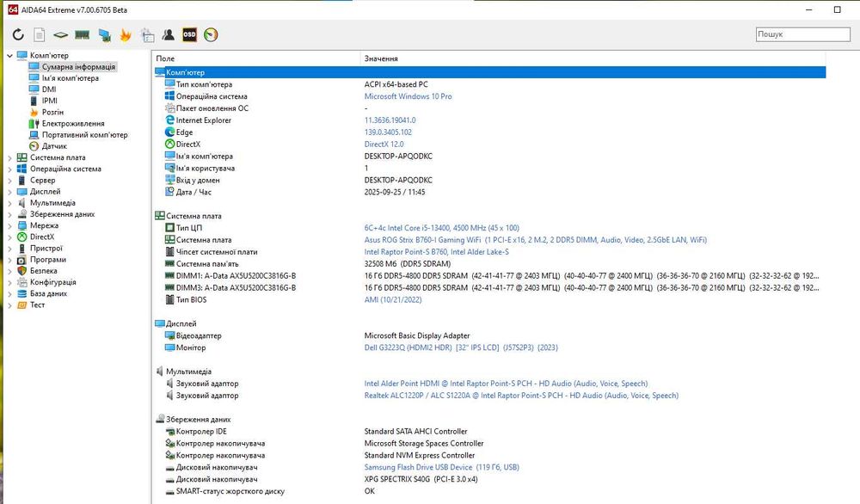Expand the Мультимедіа tree node
The image size is (860, 504).
point(9,203)
